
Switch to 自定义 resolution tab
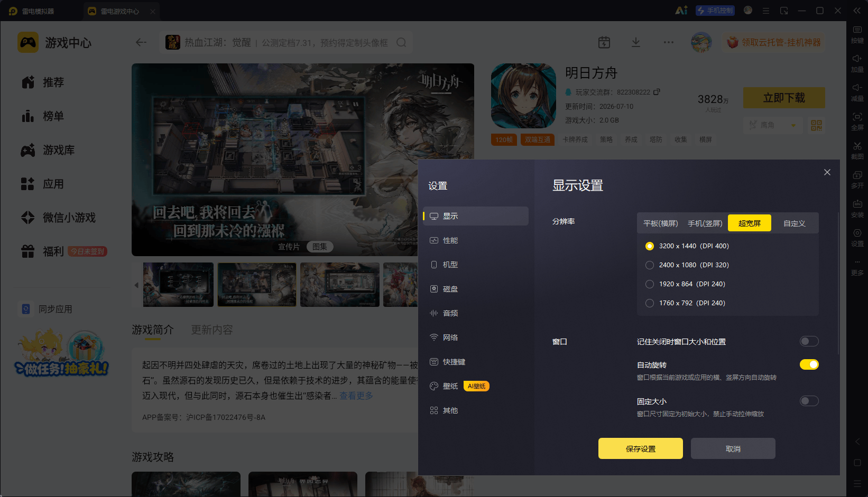(x=795, y=223)
